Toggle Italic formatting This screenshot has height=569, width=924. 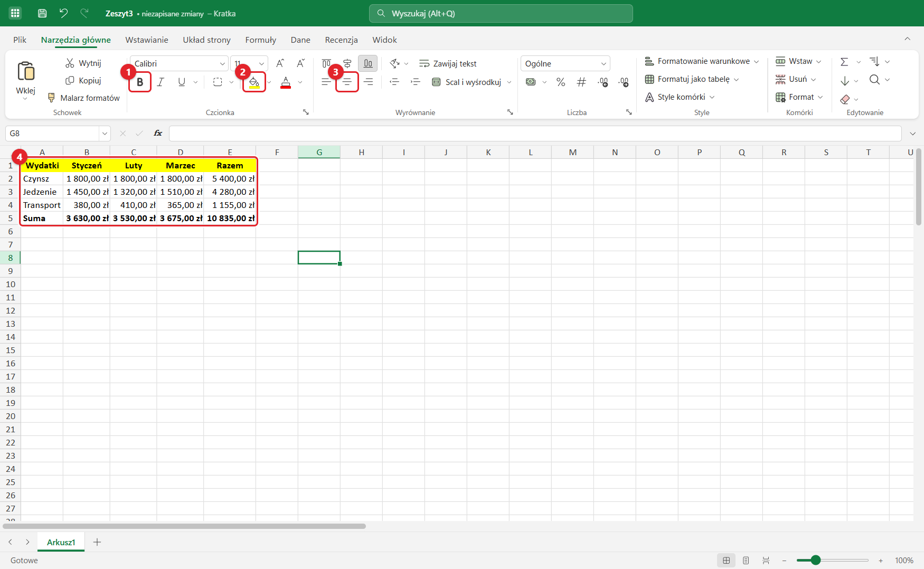(161, 82)
